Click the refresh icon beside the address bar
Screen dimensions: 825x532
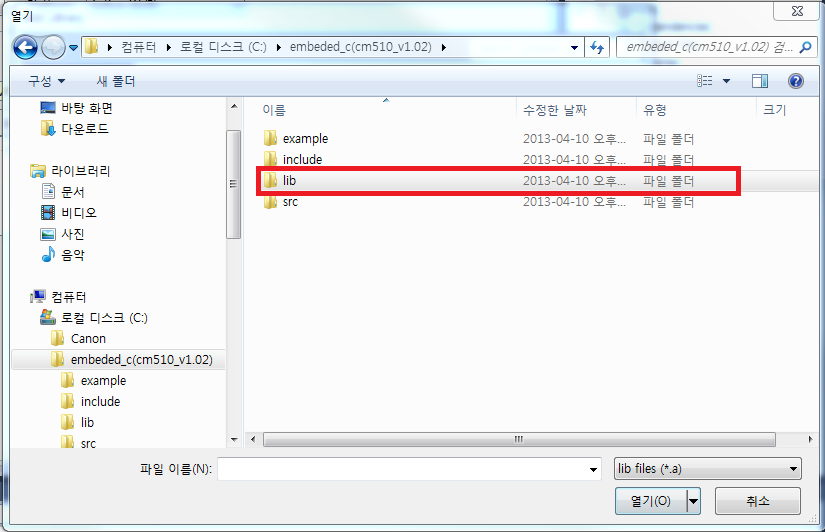[x=597, y=47]
